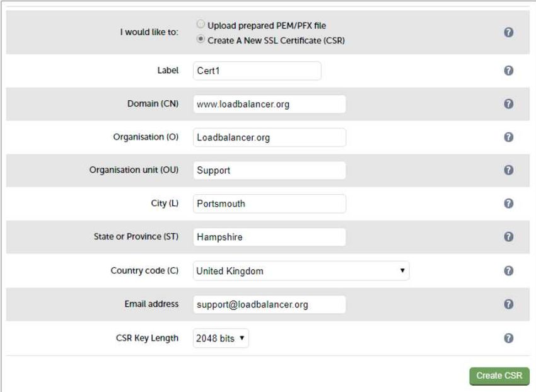Select Create A New SSL Certificate radio
The width and height of the screenshot is (536, 392).
pyautogui.click(x=201, y=39)
